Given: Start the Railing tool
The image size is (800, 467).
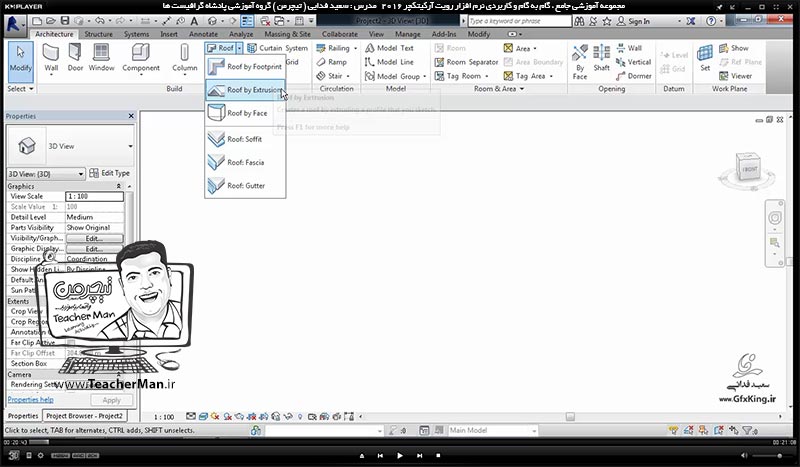Looking at the screenshot, I should (333, 48).
